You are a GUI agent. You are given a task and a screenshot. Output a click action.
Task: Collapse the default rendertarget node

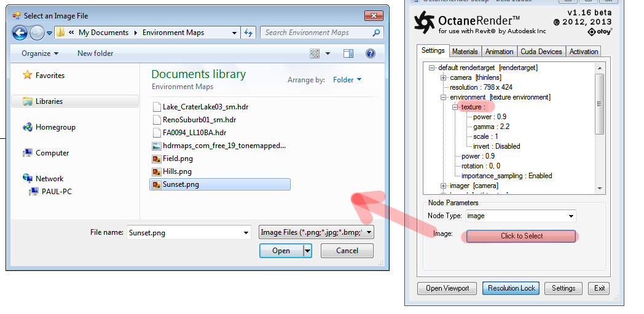[x=431, y=68]
